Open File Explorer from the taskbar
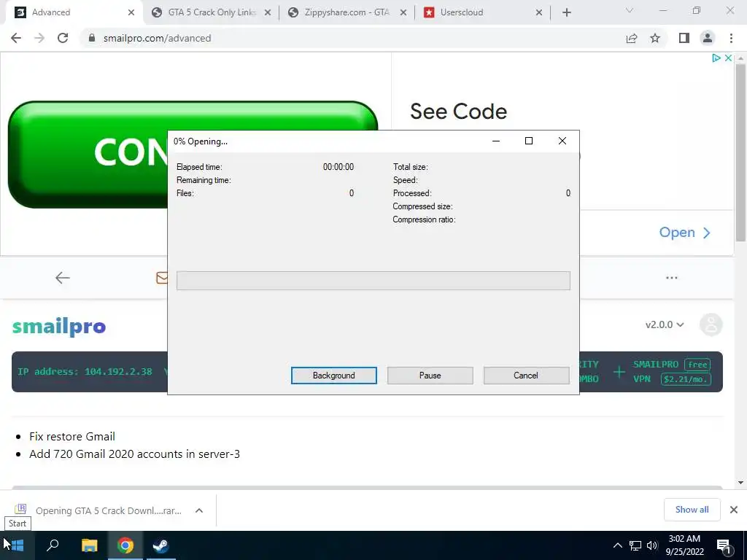 (x=89, y=545)
